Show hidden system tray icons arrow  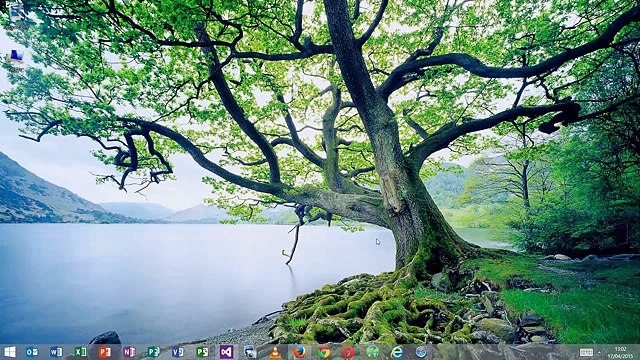(600, 352)
